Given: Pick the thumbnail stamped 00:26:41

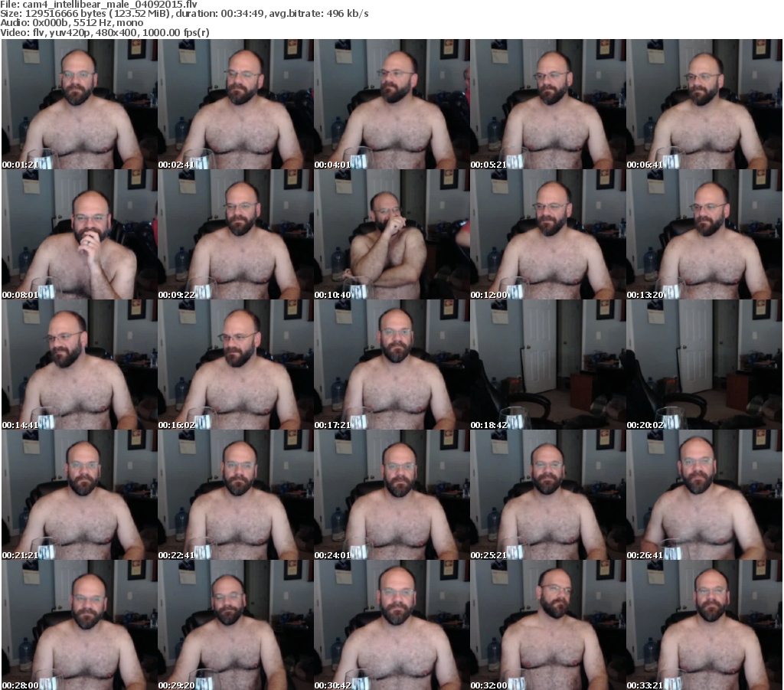Looking at the screenshot, I should [704, 495].
